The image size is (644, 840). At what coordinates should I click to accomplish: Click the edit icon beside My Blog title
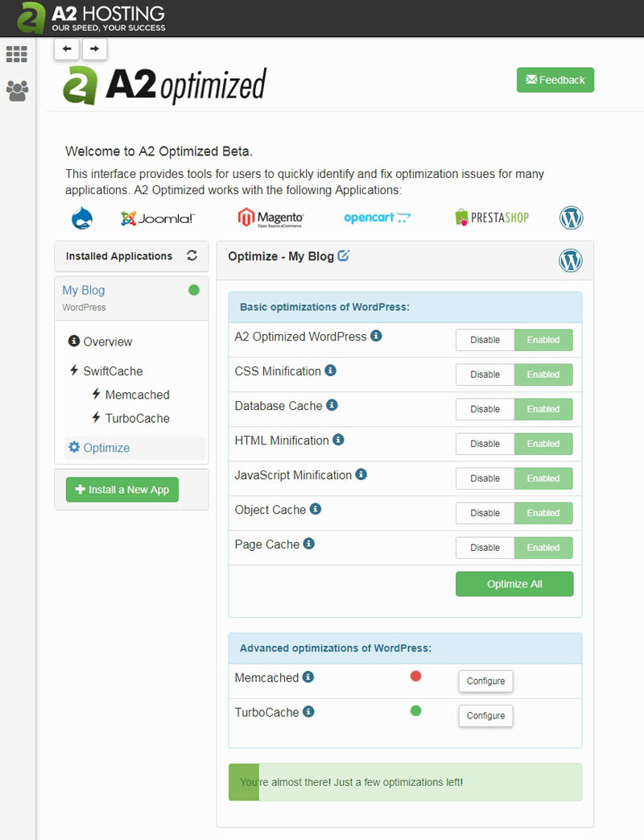point(343,255)
